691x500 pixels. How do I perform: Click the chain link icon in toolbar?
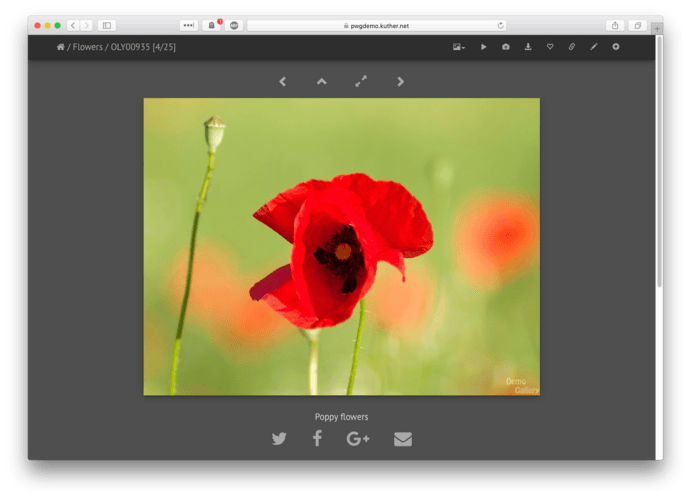[572, 47]
